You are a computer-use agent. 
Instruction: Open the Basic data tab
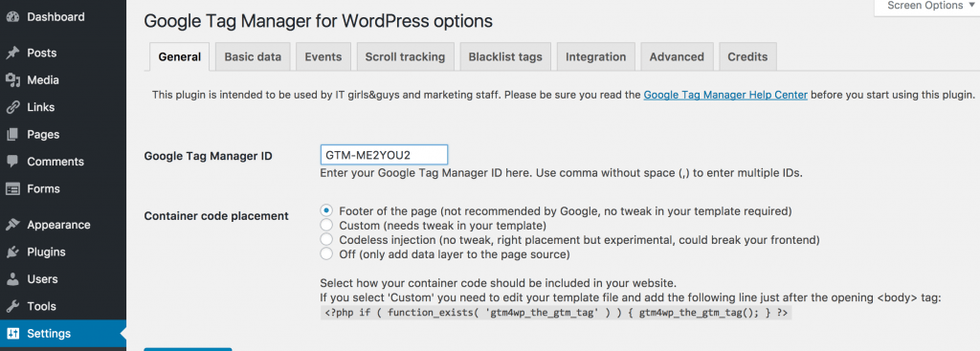[253, 56]
